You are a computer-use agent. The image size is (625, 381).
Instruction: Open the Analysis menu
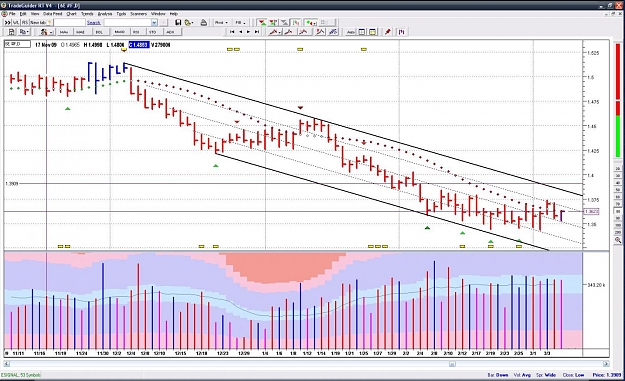tap(105, 14)
